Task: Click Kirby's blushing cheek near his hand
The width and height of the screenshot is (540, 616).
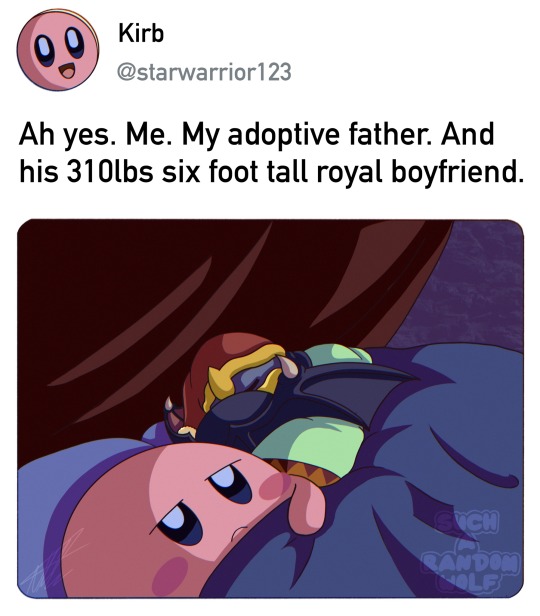Action: tap(272, 485)
